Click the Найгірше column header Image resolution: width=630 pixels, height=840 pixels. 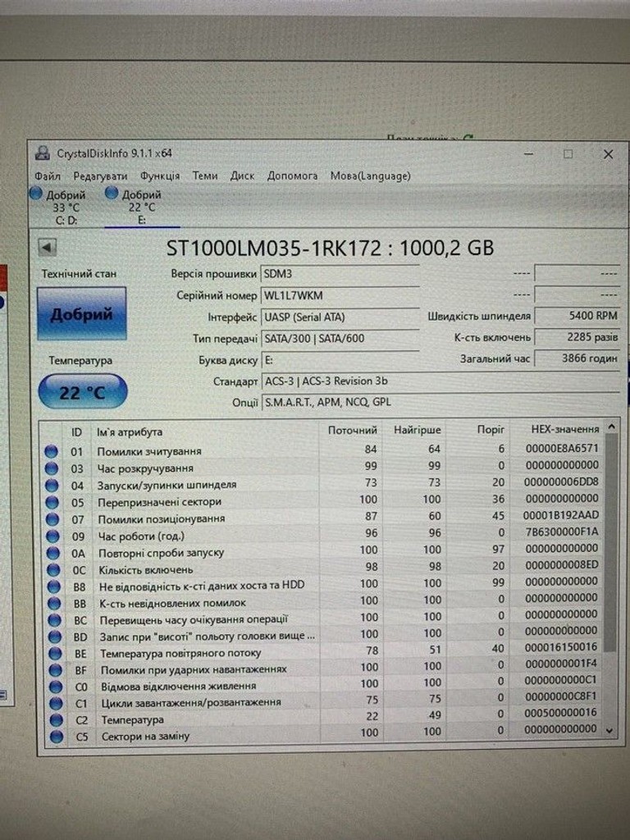tap(417, 430)
